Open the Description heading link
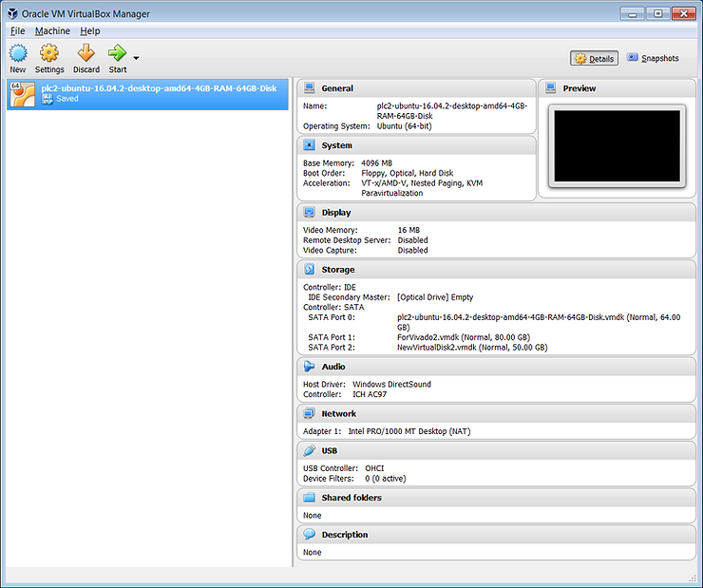This screenshot has height=588, width=703. coord(344,535)
